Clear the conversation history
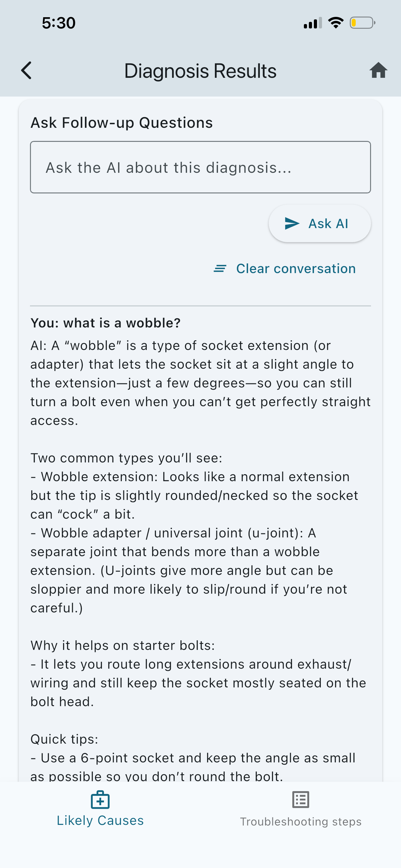This screenshot has width=401, height=868. pos(296,268)
